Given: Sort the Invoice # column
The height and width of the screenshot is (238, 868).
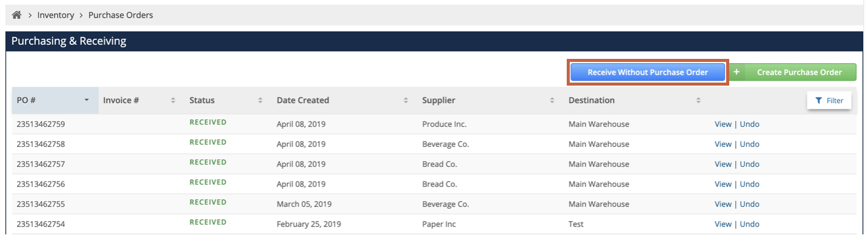Looking at the screenshot, I should tap(173, 100).
